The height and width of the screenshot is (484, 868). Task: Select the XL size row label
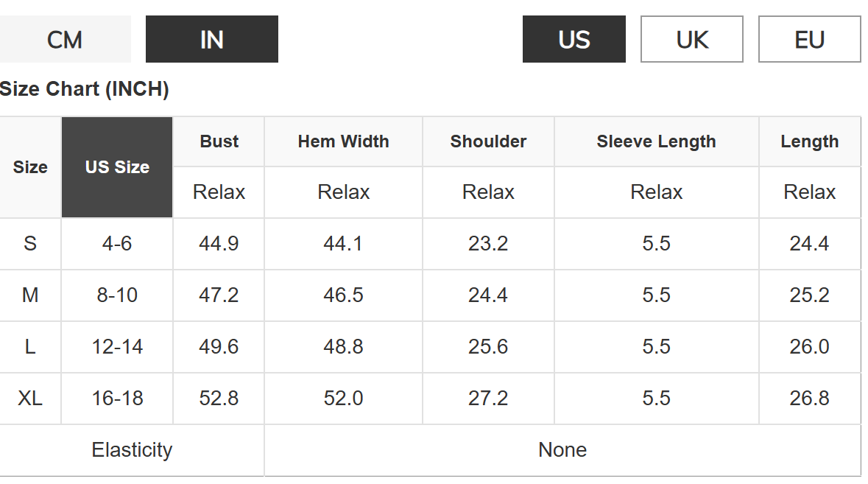(30, 399)
